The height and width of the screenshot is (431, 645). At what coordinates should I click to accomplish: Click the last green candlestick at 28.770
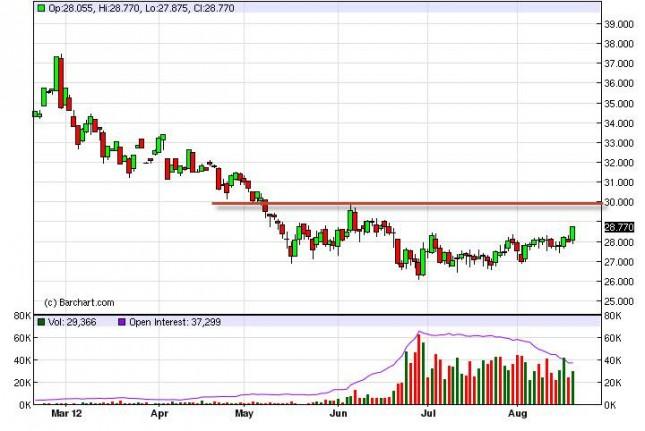(x=572, y=234)
